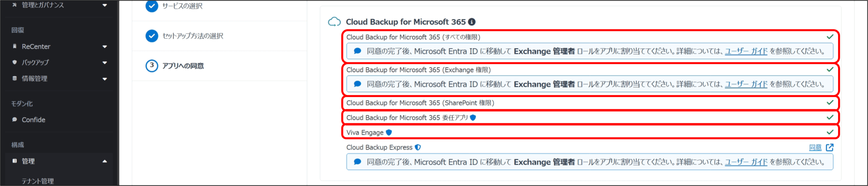Click the green checkmark for すべての権限 row
868x186 pixels.
tap(830, 37)
